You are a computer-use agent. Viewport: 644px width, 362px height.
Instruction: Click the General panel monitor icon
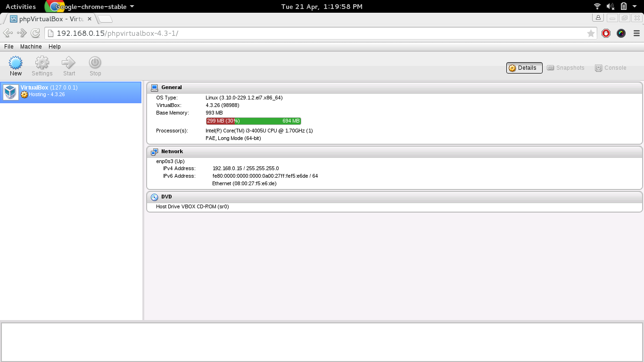(154, 87)
